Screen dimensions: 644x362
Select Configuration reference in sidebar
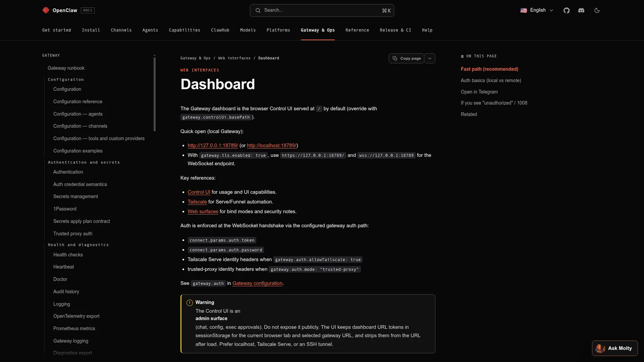(78, 102)
